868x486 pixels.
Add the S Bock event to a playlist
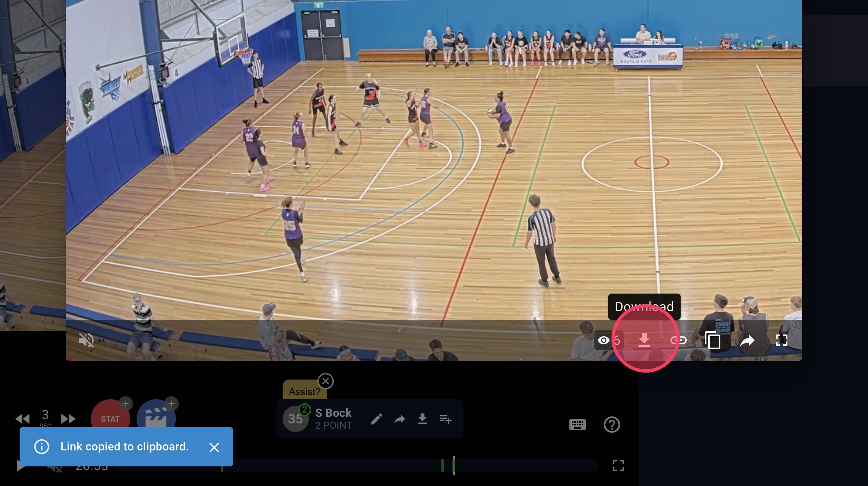(x=445, y=419)
